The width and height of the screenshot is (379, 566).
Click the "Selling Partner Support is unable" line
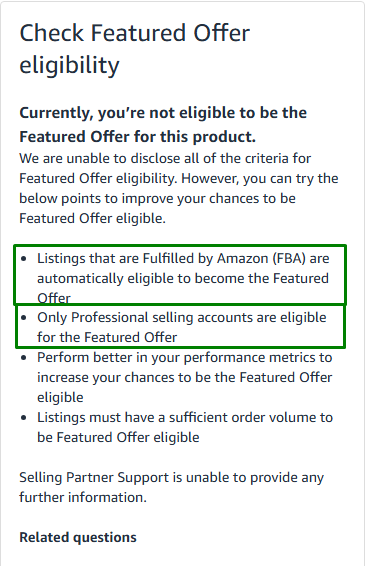[x=171, y=478]
